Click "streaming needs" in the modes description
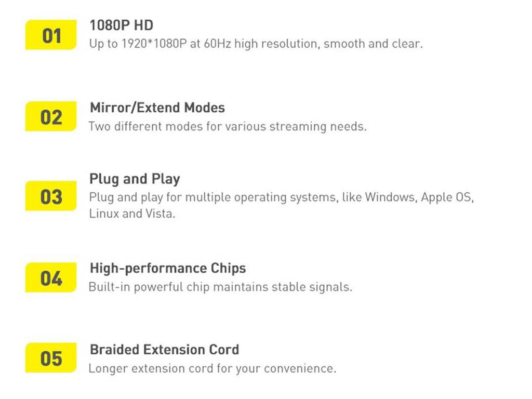Image resolution: width=532 pixels, height=399 pixels. [317, 126]
